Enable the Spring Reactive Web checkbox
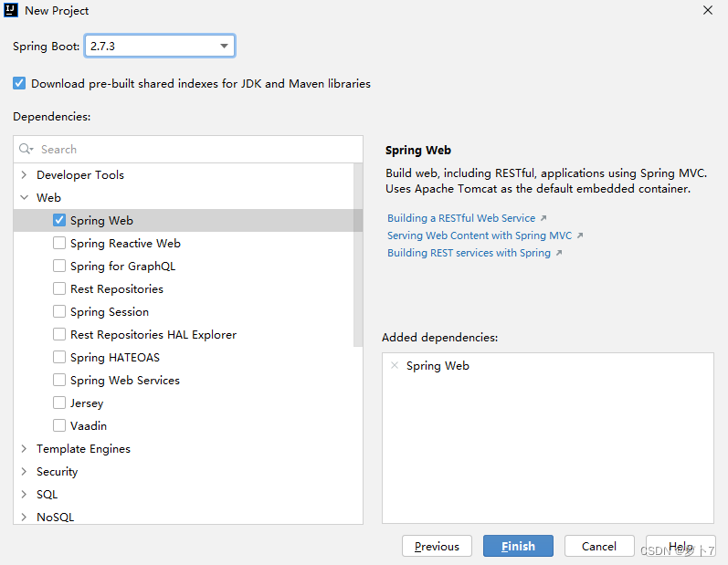Viewport: 728px width, 565px height. point(59,243)
